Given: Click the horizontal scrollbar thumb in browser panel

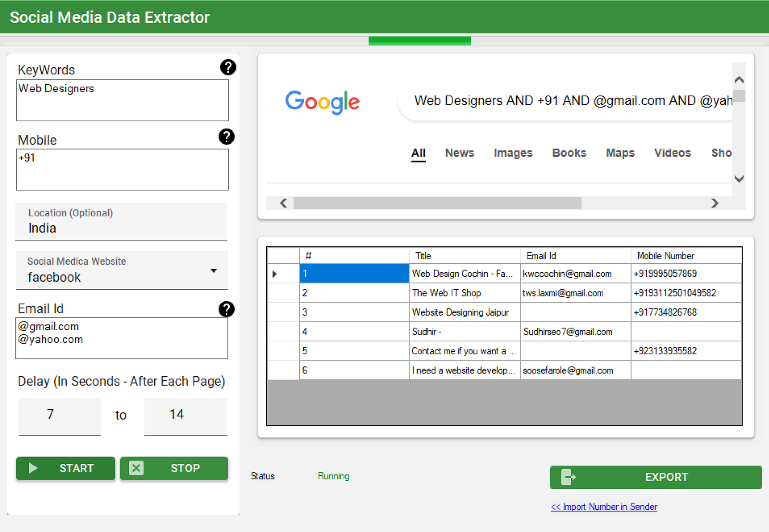Looking at the screenshot, I should point(437,203).
